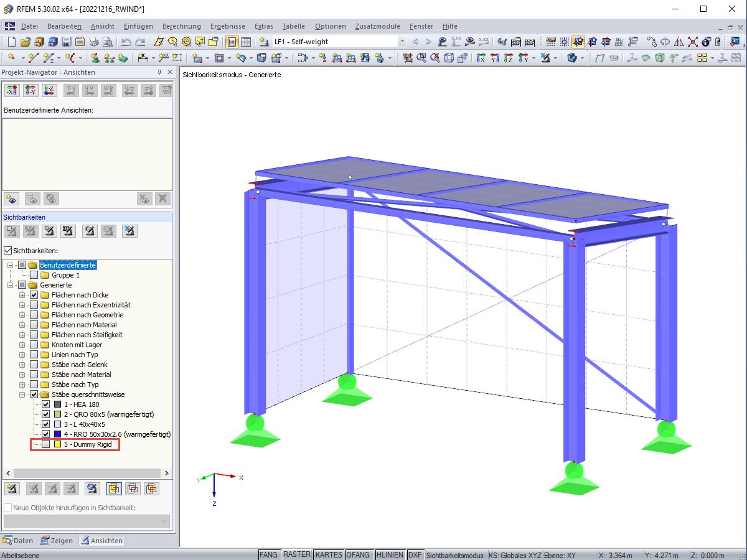The height and width of the screenshot is (560, 747).
Task: Expand the Flächen nach Dicke tree node
Action: point(22,295)
